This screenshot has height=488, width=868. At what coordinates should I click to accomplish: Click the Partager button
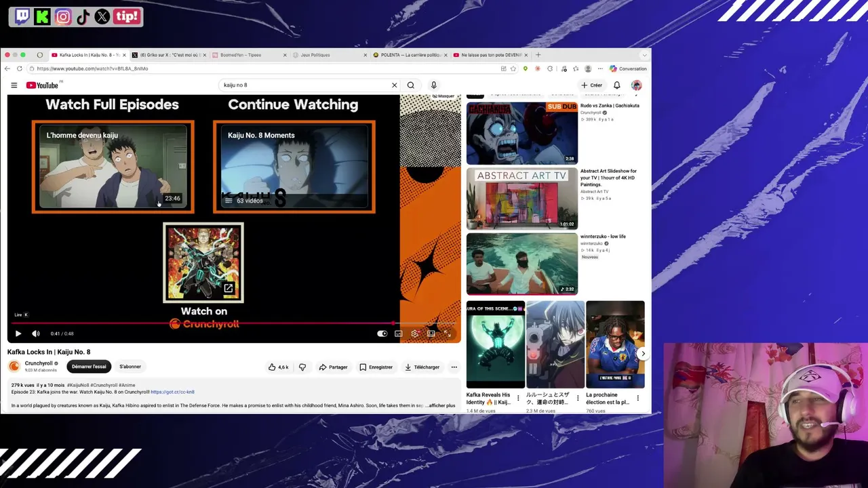(333, 367)
